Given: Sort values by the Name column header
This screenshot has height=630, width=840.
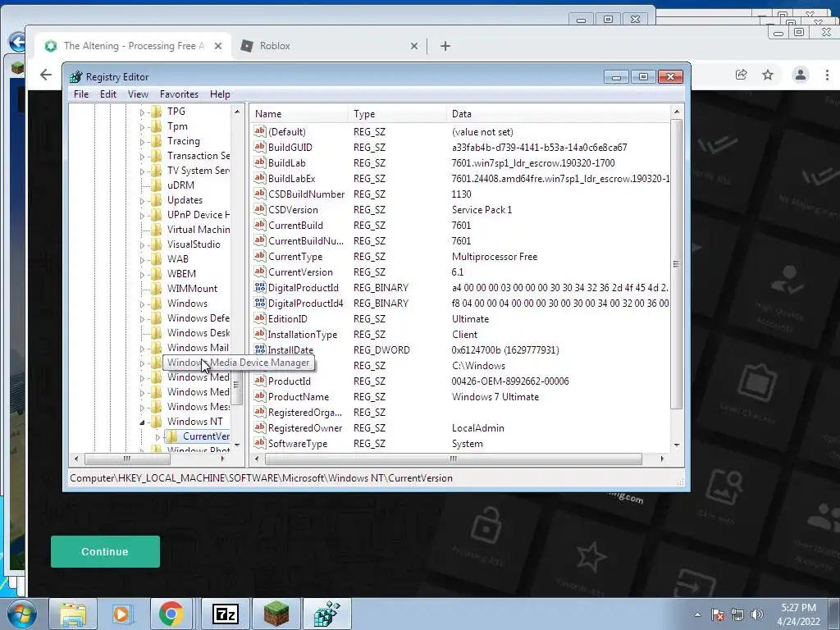Looking at the screenshot, I should [300, 113].
